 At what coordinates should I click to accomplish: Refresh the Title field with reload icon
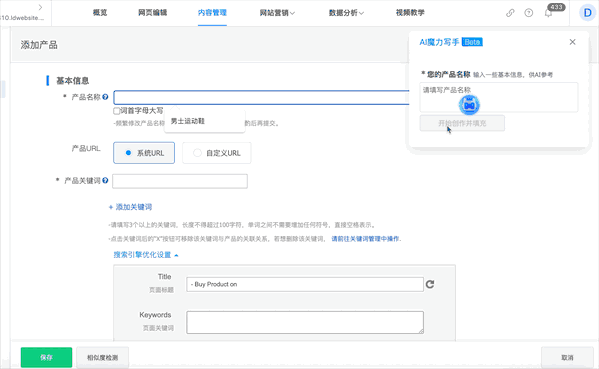click(x=430, y=284)
